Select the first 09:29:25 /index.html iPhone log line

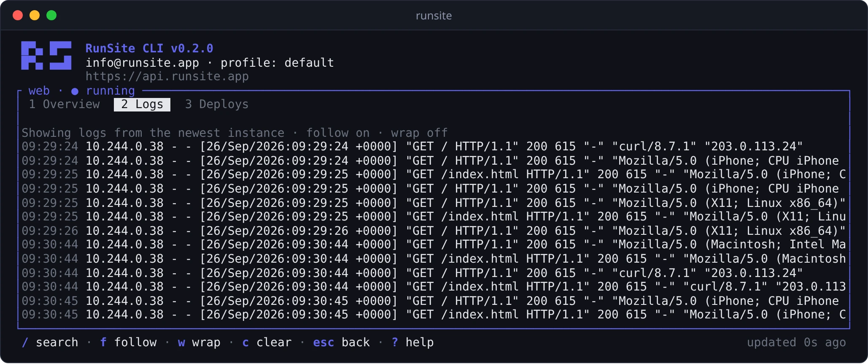point(434,174)
